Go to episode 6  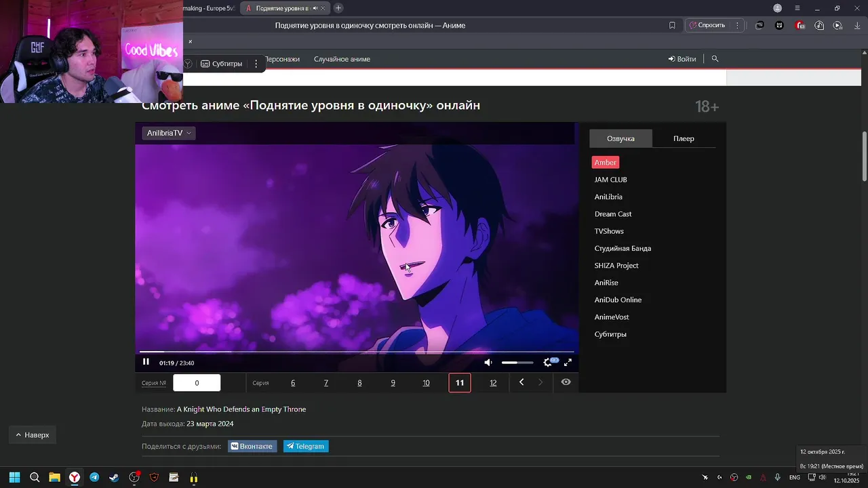[x=293, y=383]
